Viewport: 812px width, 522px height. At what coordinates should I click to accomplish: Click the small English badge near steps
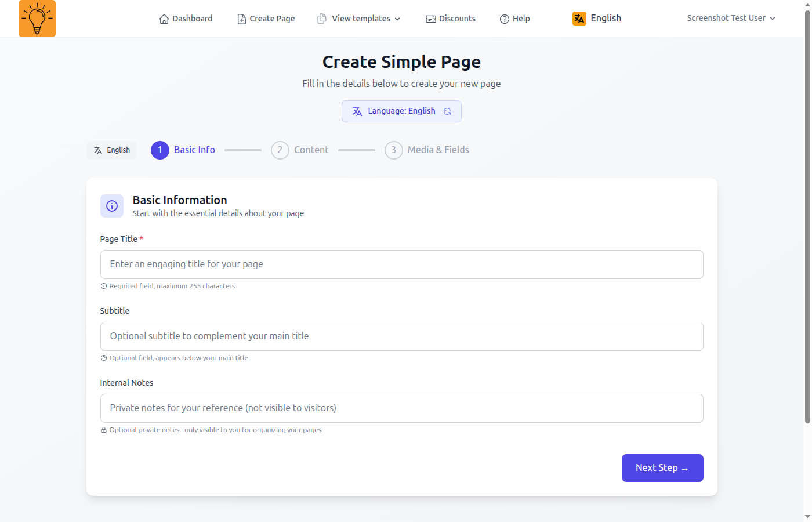(112, 150)
